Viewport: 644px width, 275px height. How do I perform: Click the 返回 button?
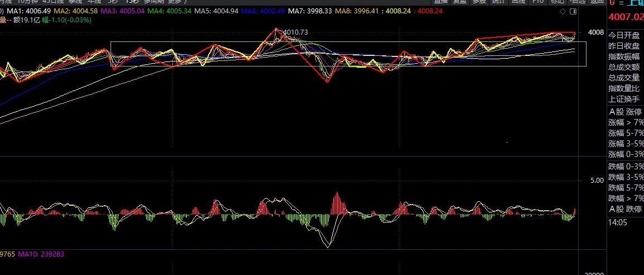click(597, 2)
